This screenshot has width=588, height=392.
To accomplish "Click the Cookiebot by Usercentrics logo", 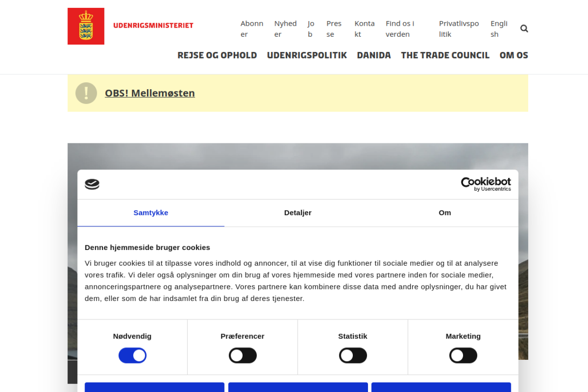I will (x=486, y=184).
